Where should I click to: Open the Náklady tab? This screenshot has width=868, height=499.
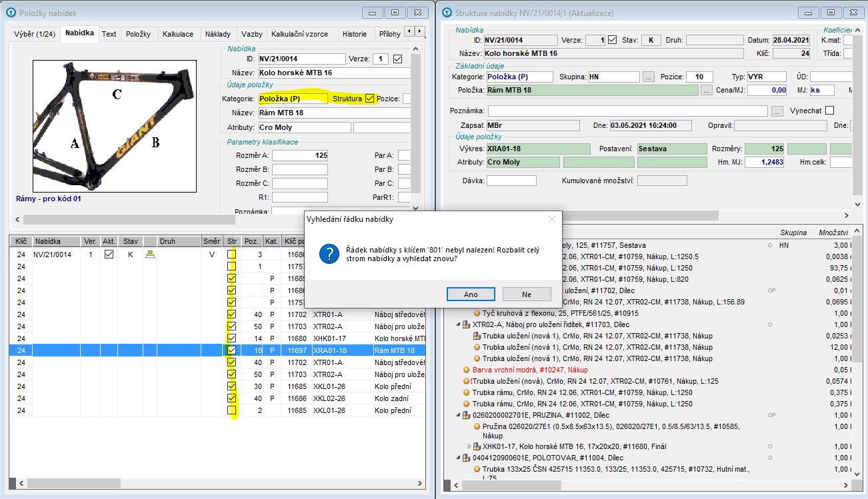tap(218, 34)
